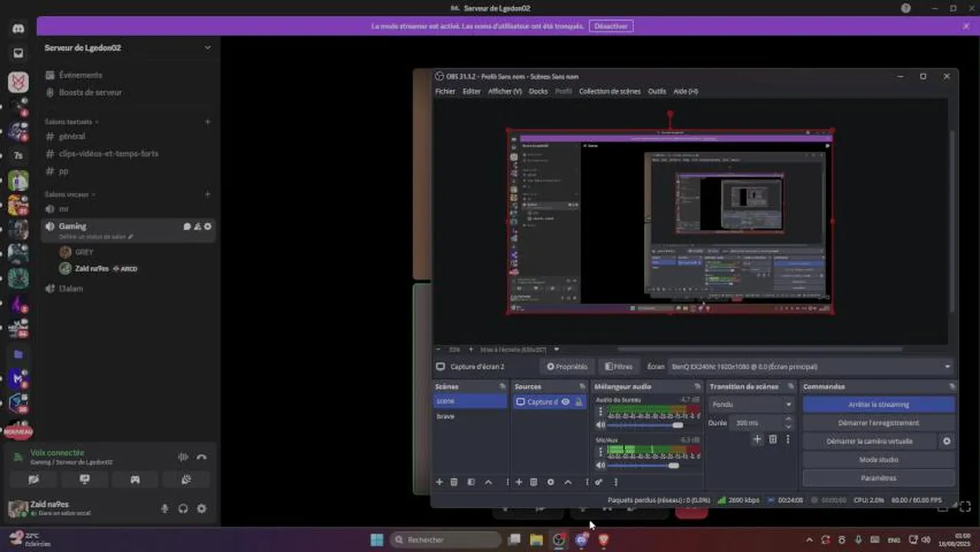Open the soundboard icon in voice panel
This screenshot has height=552, width=980.
(186, 479)
